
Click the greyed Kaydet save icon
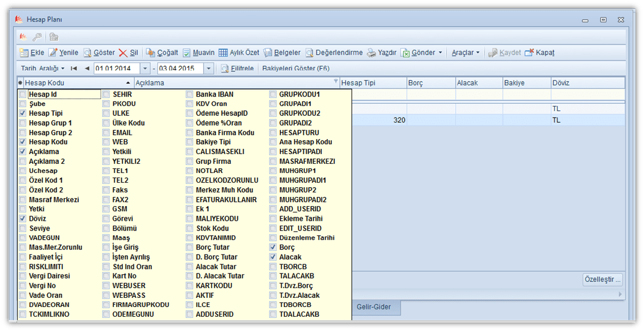(493, 53)
